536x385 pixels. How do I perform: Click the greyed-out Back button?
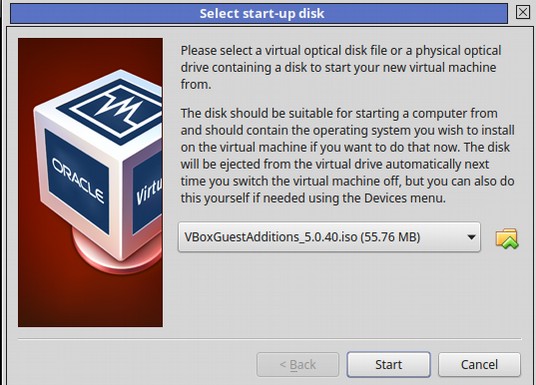298,364
